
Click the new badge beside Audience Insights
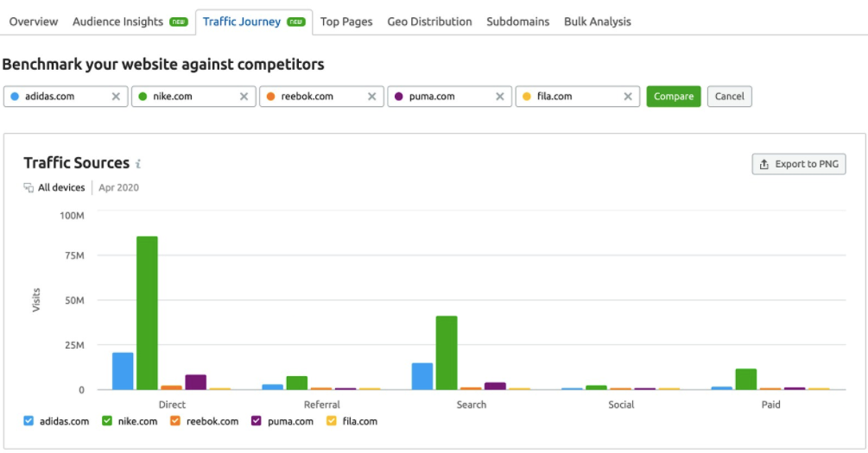pos(179,22)
